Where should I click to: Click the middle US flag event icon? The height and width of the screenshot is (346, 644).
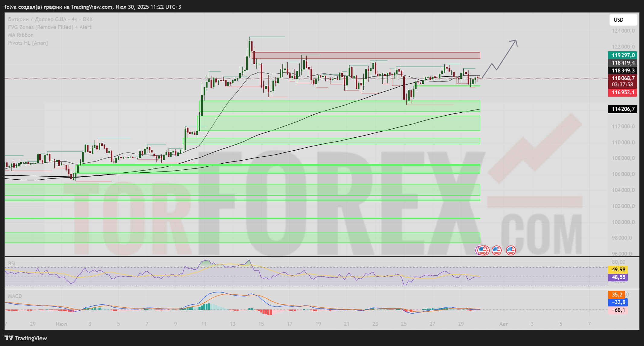click(497, 250)
